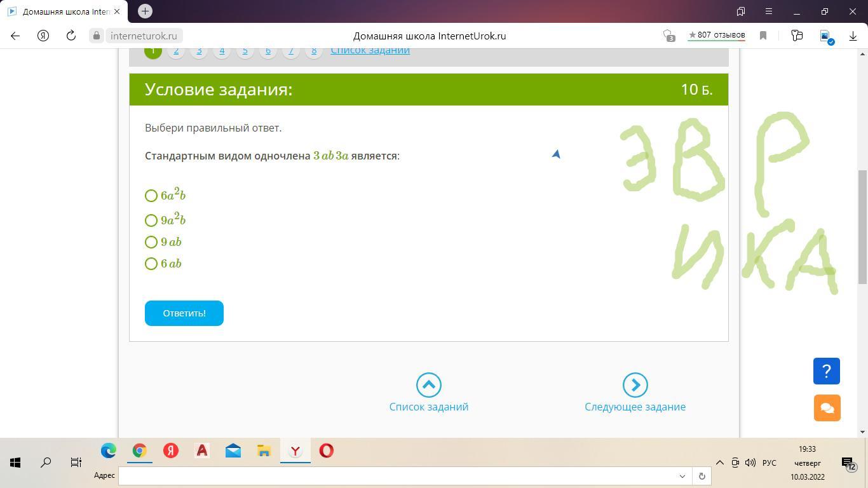Open the 807 отзывов site reviews
Image resolution: width=868 pixels, height=488 pixels.
pos(717,35)
